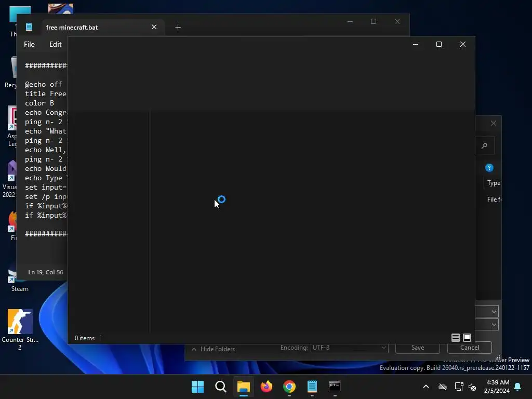Minimize the Notepad window

350,21
